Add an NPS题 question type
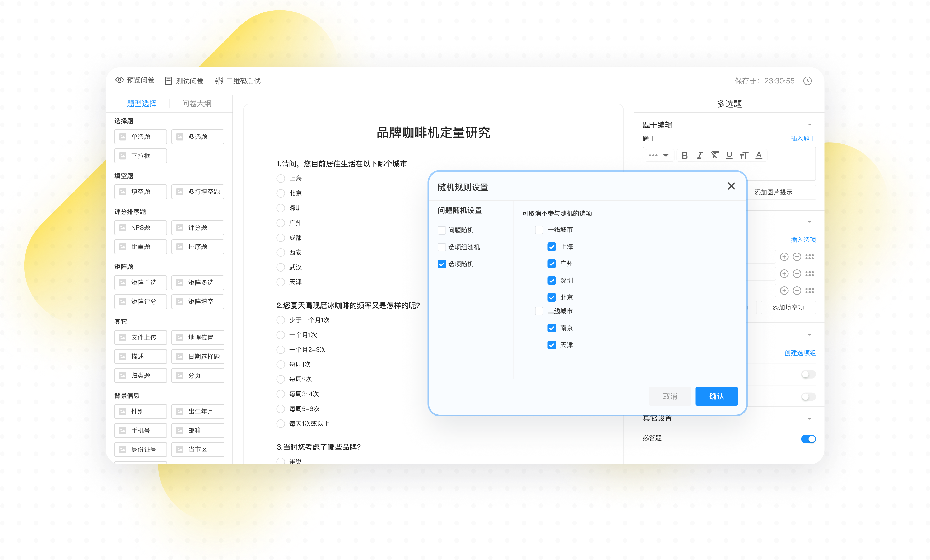Image resolution: width=930 pixels, height=560 pixels. coord(140,228)
